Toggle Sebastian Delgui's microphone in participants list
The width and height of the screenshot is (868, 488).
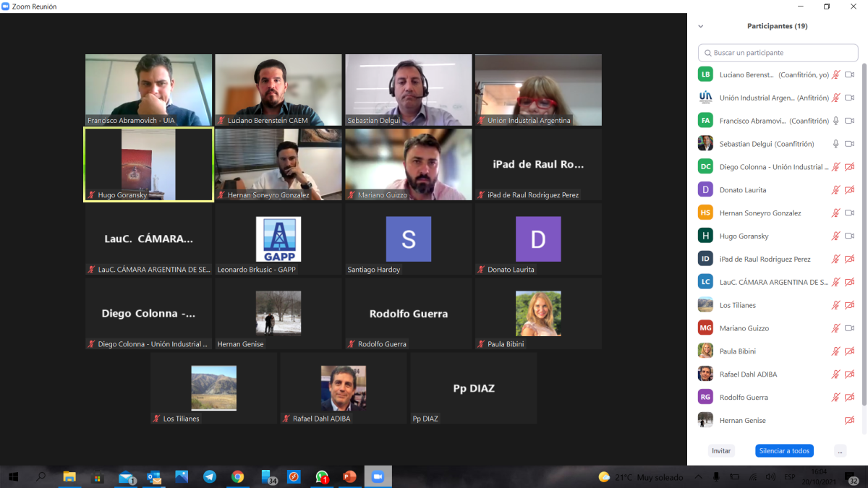[x=835, y=144]
